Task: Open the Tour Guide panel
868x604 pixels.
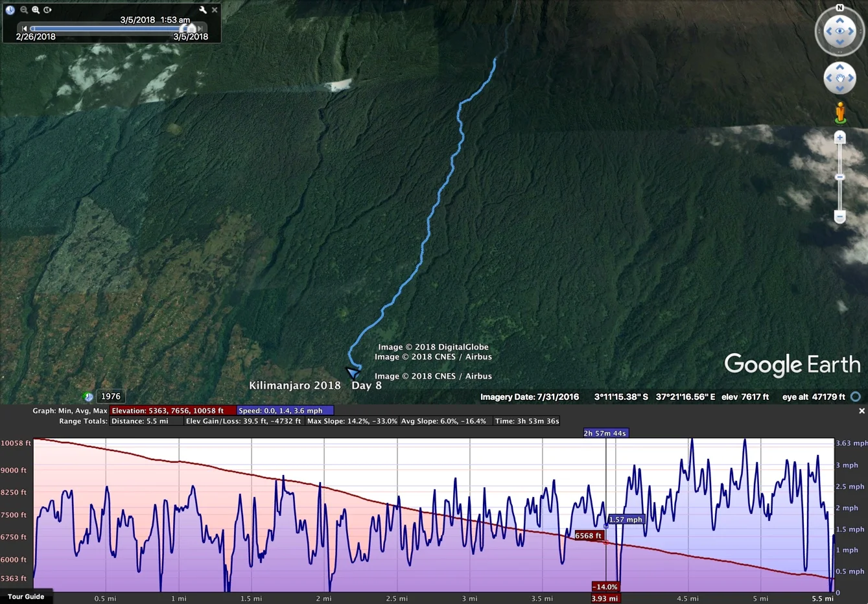Action: pyautogui.click(x=26, y=596)
